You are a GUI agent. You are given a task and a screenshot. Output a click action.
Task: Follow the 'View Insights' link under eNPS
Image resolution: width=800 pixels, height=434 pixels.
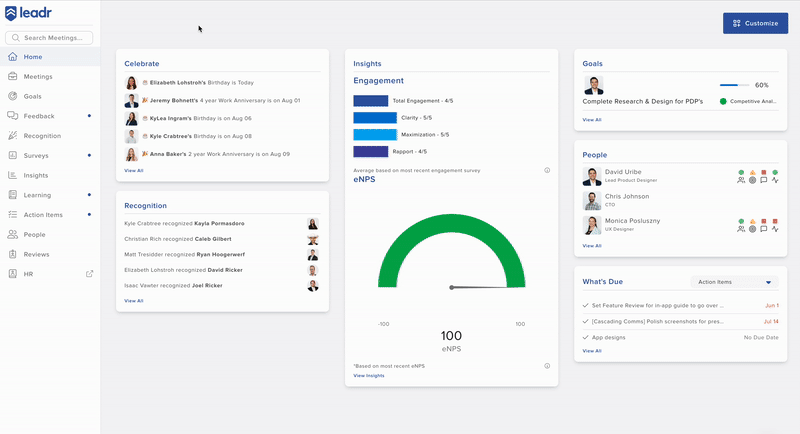369,375
